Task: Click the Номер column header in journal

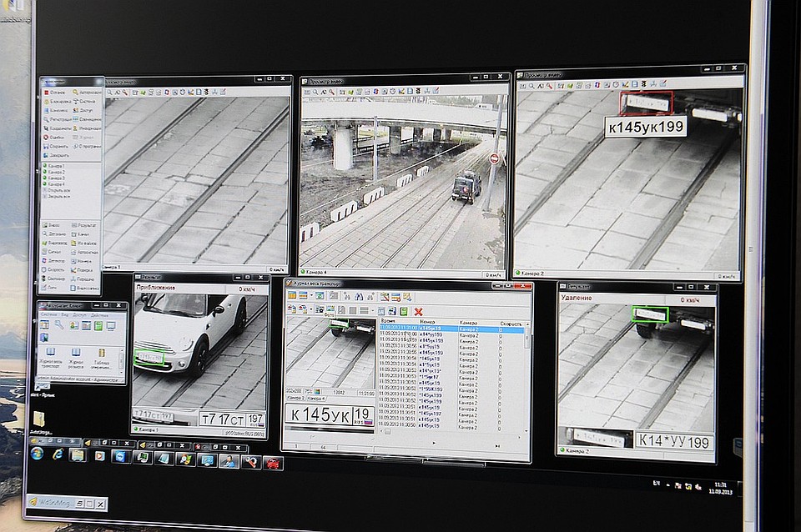Action: pos(427,322)
